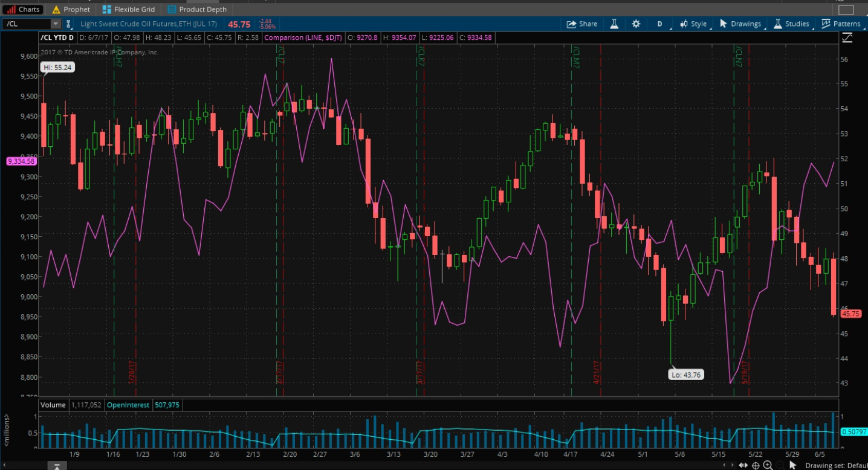Open the Studies menu

[791, 24]
